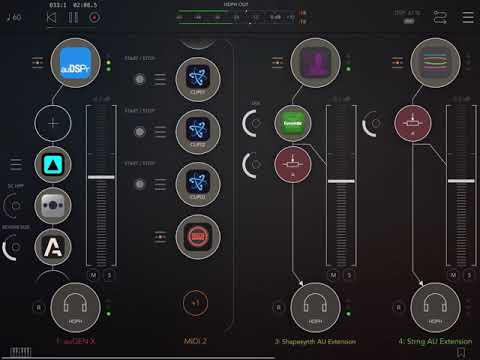Expand the parameter list menu beside CLIP02
Image resolution: width=480 pixels, height=360 pixels.
point(160,132)
